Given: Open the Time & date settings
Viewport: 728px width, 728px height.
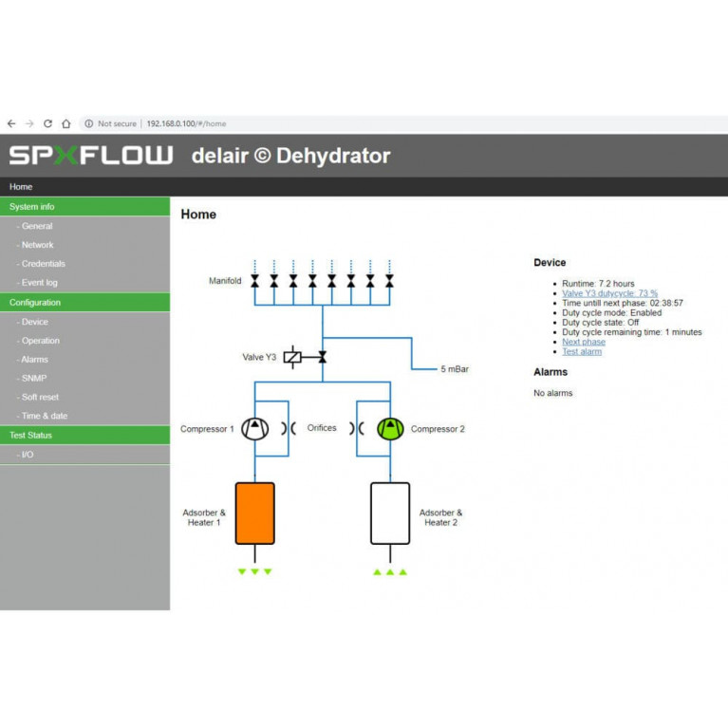Looking at the screenshot, I should point(44,416).
